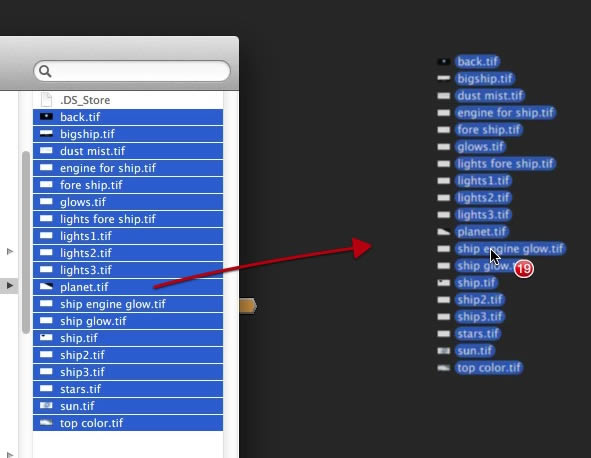This screenshot has width=591, height=458.
Task: Select ship2.tif in the file list
Action: point(128,355)
